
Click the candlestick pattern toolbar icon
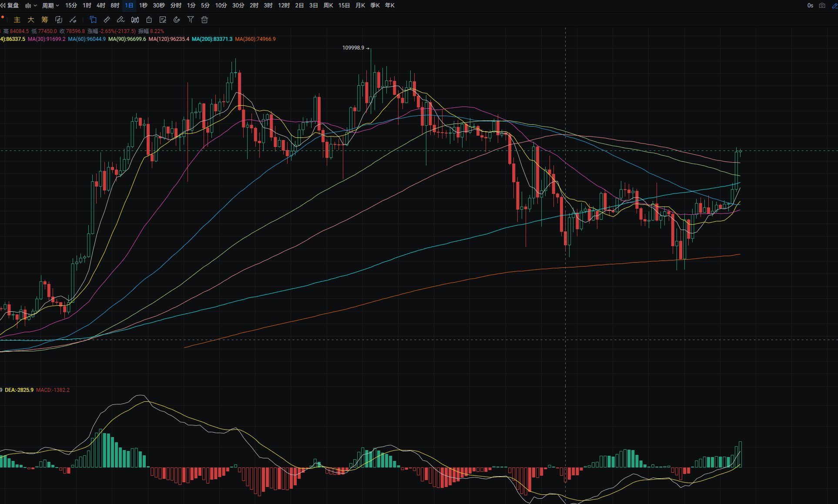pos(135,20)
